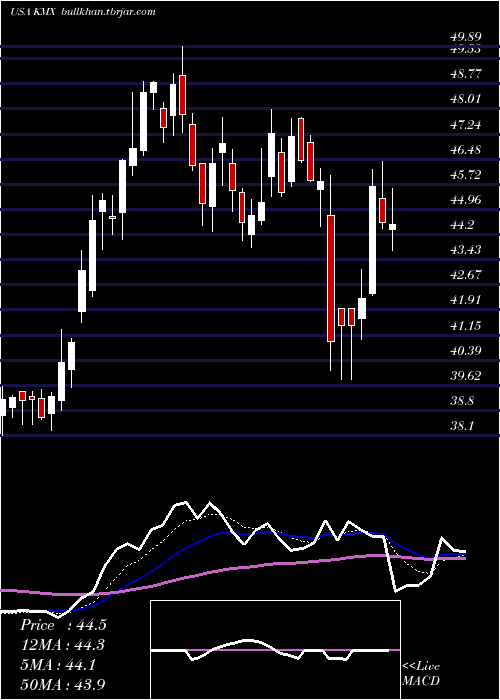
Task: Click the bullkhan.tbrjar.com watermark text
Action: coord(108,12)
